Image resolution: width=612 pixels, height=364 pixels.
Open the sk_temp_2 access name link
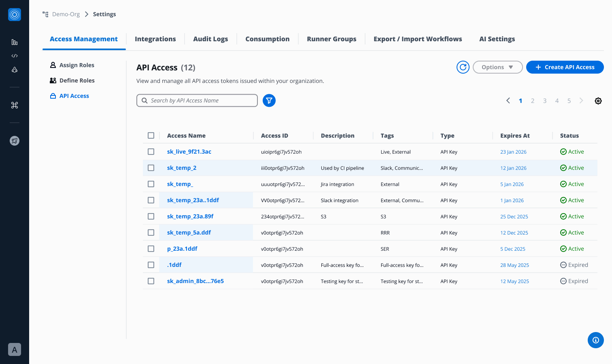point(182,168)
